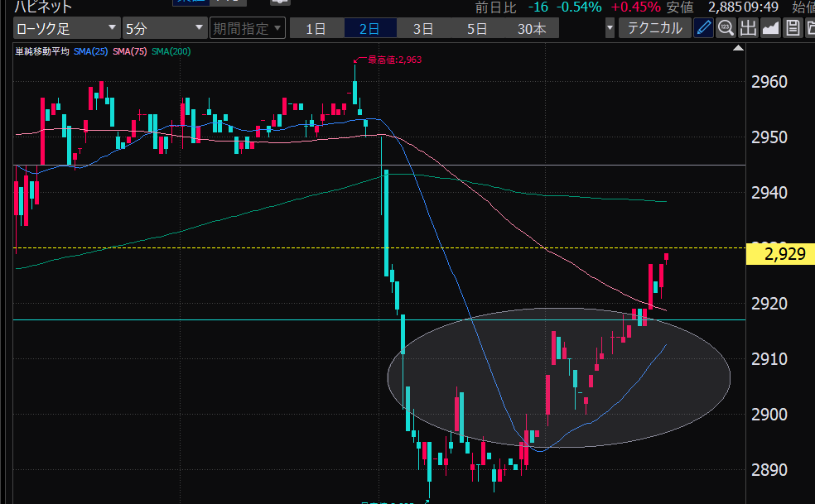Open the 5分 interval dropdown
815x504 pixels.
pyautogui.click(x=164, y=28)
